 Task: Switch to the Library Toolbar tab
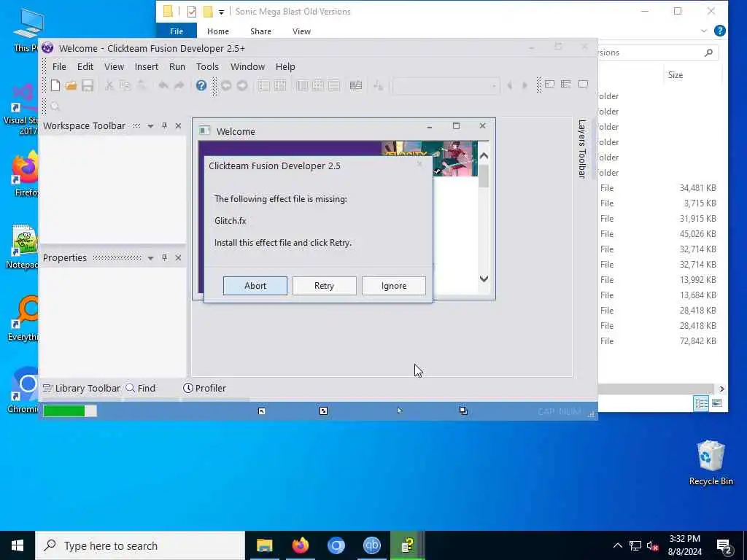click(x=82, y=388)
